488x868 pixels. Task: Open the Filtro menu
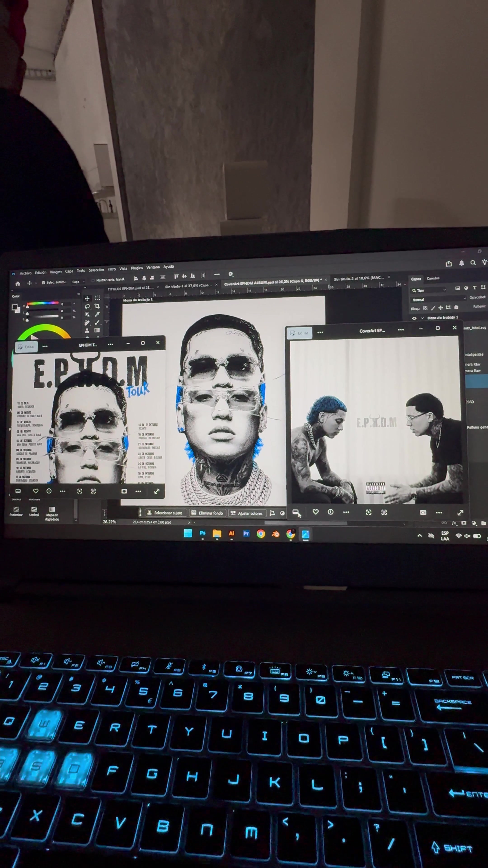pos(111,269)
